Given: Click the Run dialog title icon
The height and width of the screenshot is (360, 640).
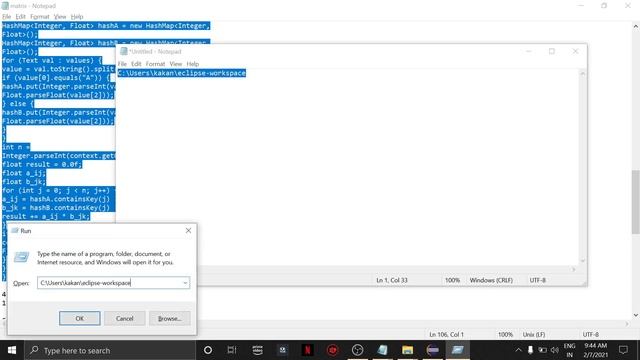Looking at the screenshot, I should tap(15, 231).
